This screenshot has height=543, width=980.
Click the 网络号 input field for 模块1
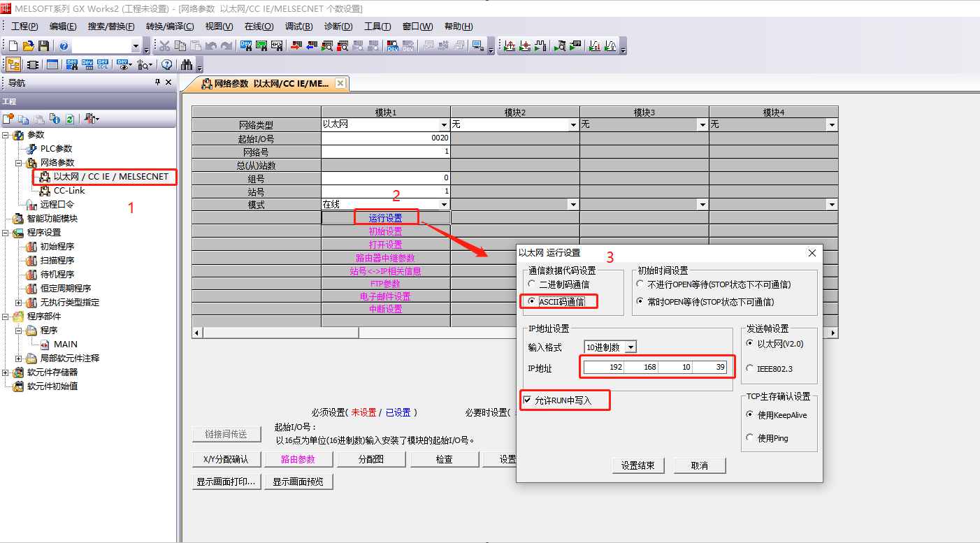coord(386,152)
